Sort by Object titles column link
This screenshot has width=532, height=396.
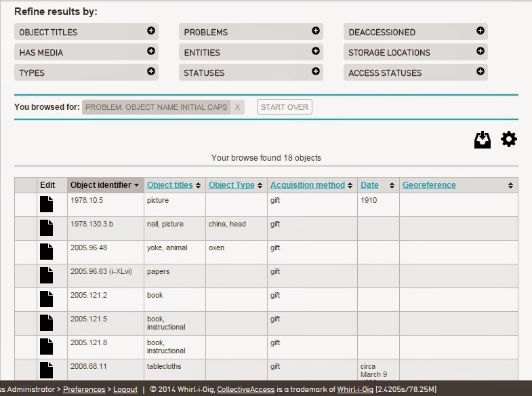click(169, 185)
